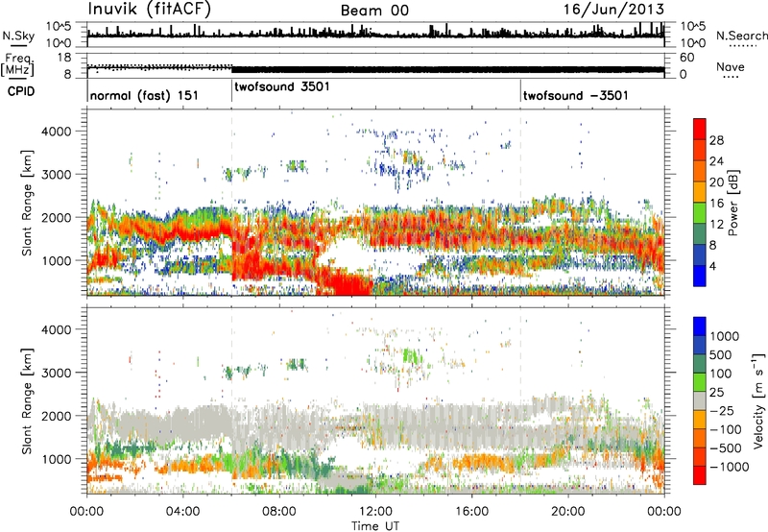Image resolution: width=768 pixels, height=532 pixels.
Task: Click the '4' tick on power colorbar
Action: tap(712, 266)
